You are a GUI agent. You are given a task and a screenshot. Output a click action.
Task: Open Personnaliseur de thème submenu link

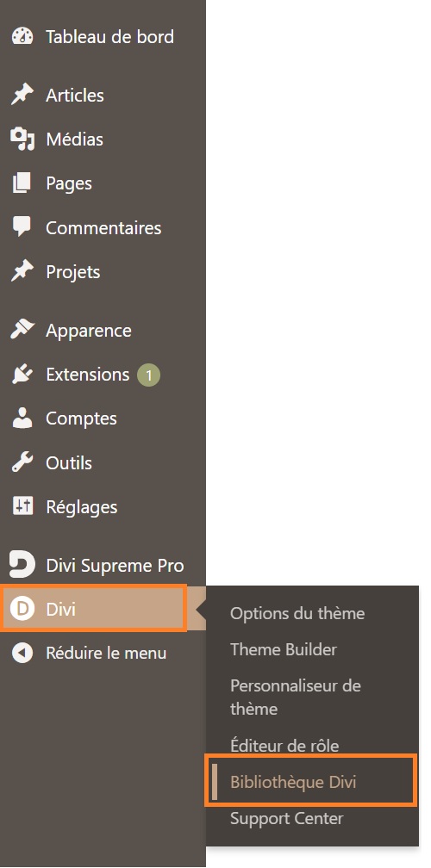296,697
